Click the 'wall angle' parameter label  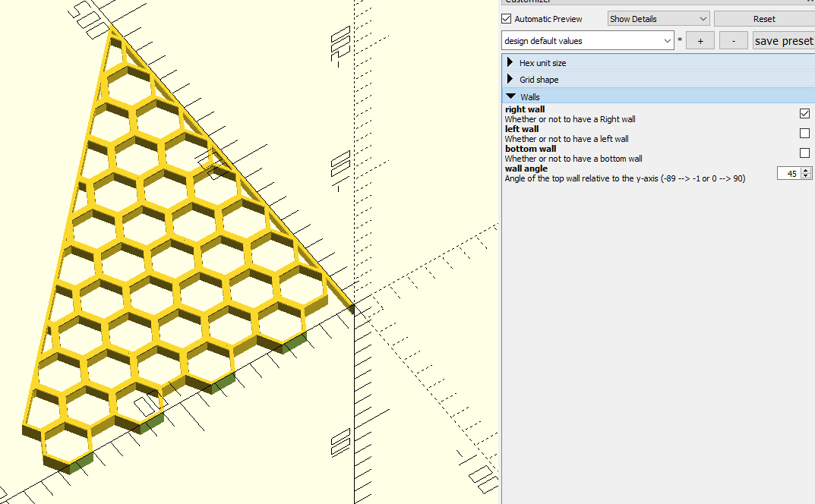click(526, 169)
